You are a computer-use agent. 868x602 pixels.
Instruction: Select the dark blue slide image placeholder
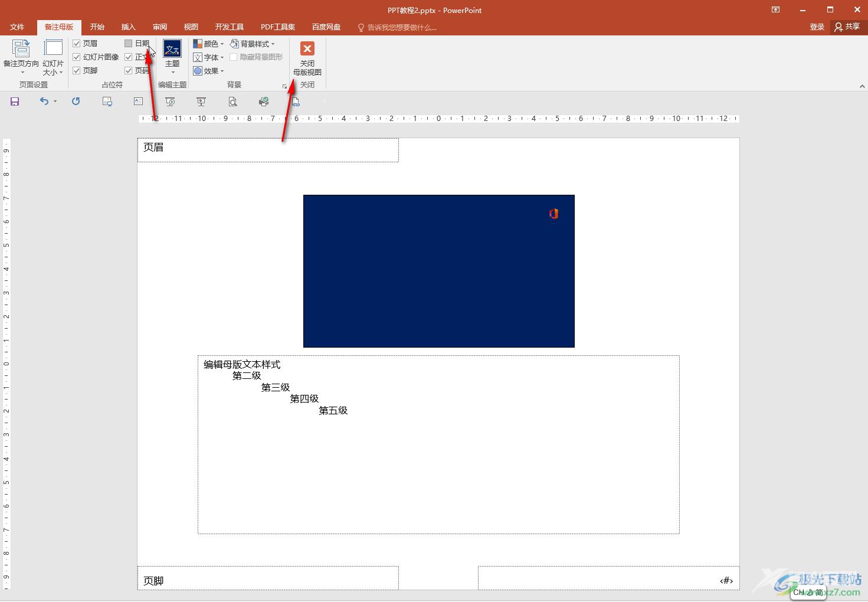438,271
